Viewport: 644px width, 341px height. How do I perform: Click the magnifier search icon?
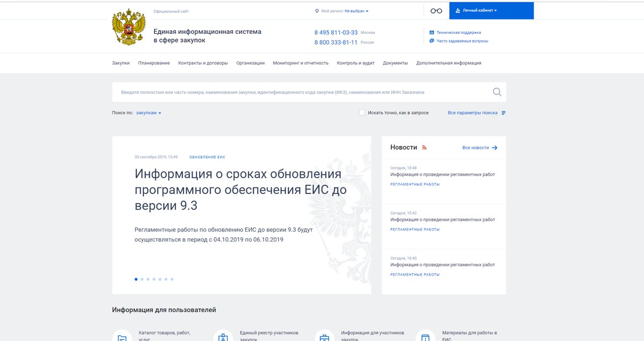click(497, 92)
